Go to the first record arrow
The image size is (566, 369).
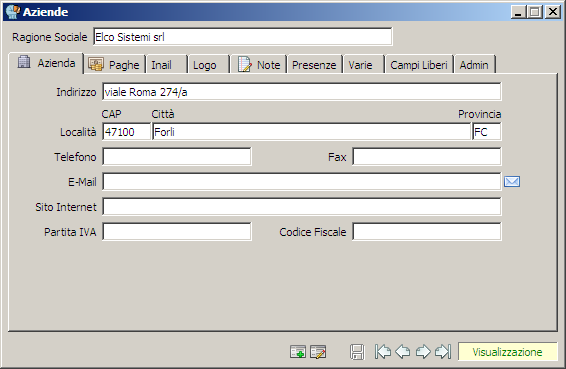(383, 352)
